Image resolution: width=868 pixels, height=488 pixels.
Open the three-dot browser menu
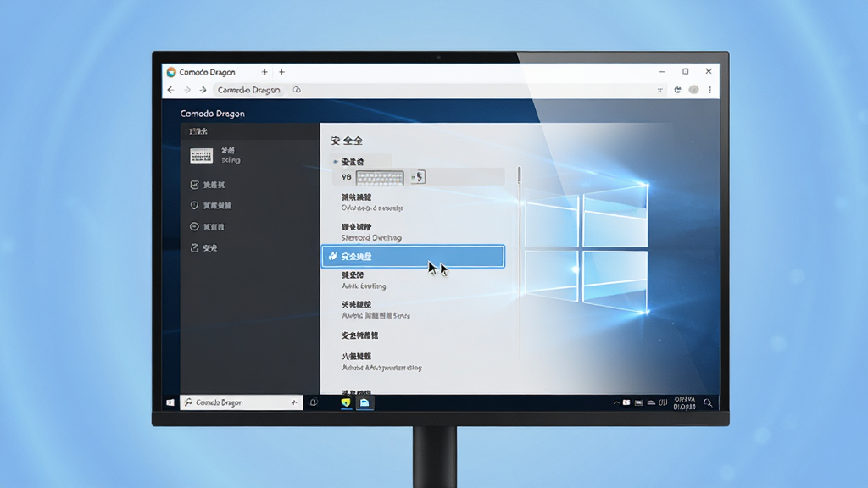click(x=709, y=90)
